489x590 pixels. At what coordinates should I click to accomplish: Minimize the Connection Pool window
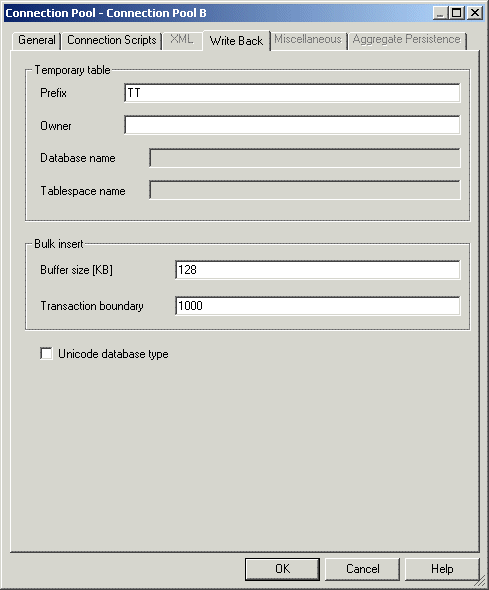[440, 13]
